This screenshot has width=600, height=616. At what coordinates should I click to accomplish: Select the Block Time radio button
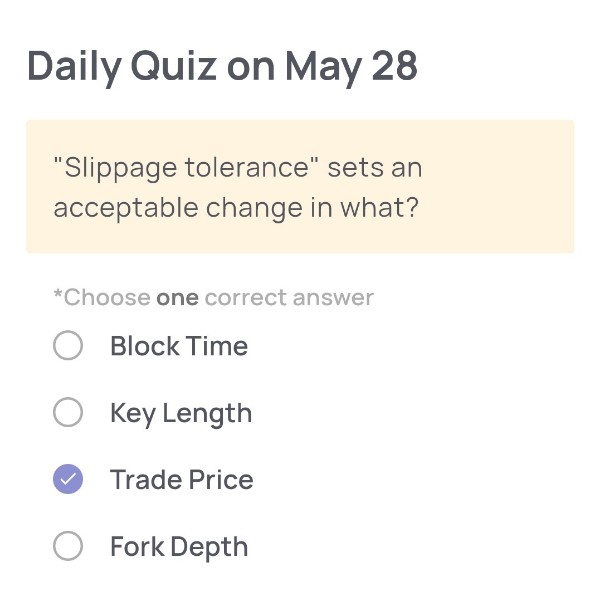68,347
